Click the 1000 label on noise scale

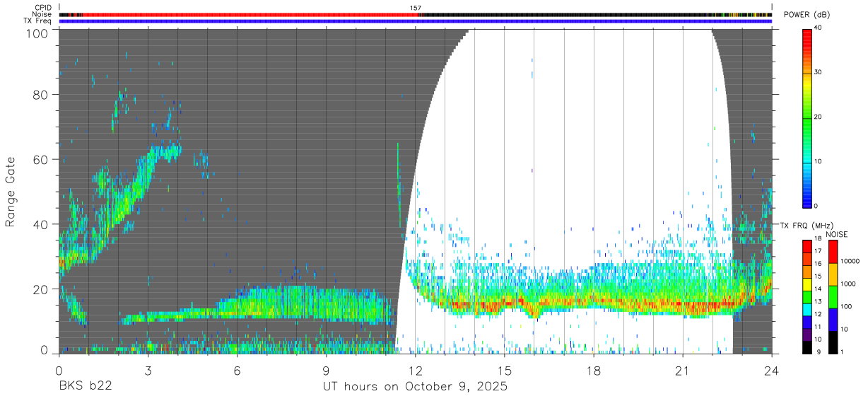pos(848,284)
